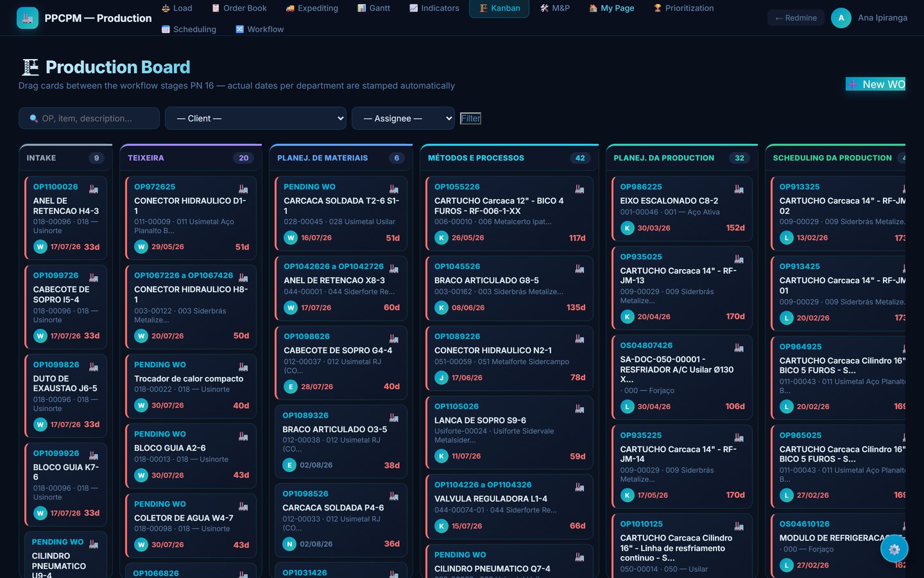Click the LANCA DE SOPRO S9-6 title
924x578 pixels.
(x=480, y=421)
